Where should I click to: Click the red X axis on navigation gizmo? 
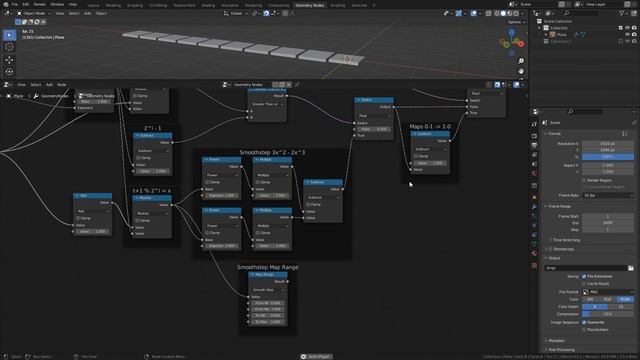521,43
